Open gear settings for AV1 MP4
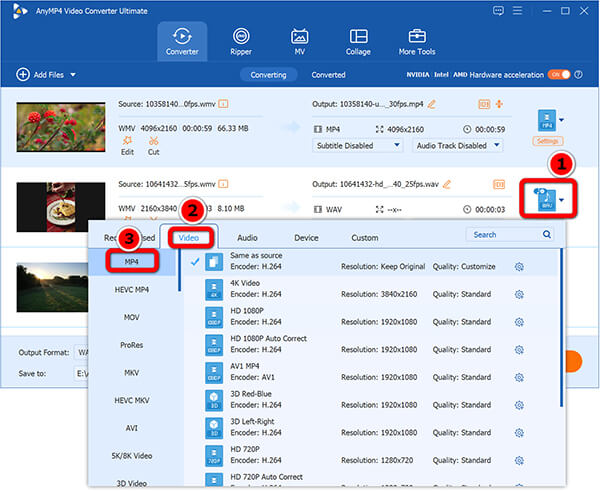Image resolution: width=600 pixels, height=491 pixels. click(x=519, y=377)
